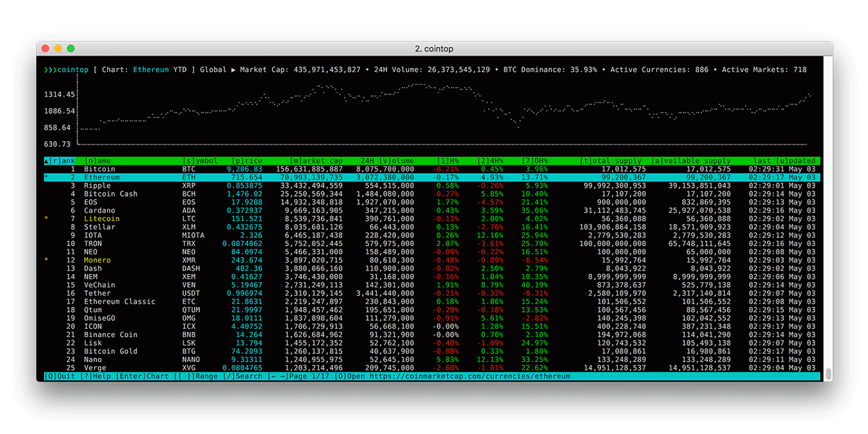Select the '2. cointop' window tab title

[x=433, y=48]
